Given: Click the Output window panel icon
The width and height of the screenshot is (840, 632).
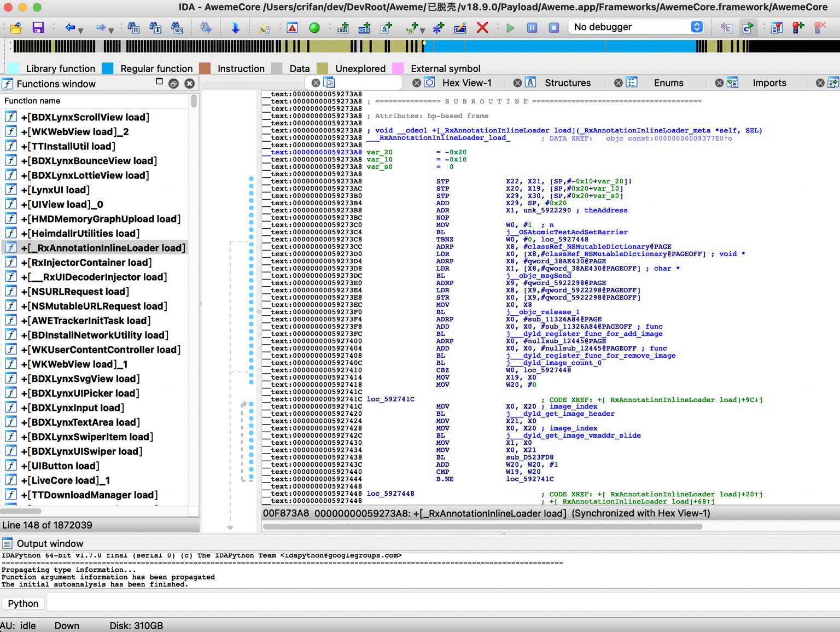Looking at the screenshot, I should pos(7,543).
